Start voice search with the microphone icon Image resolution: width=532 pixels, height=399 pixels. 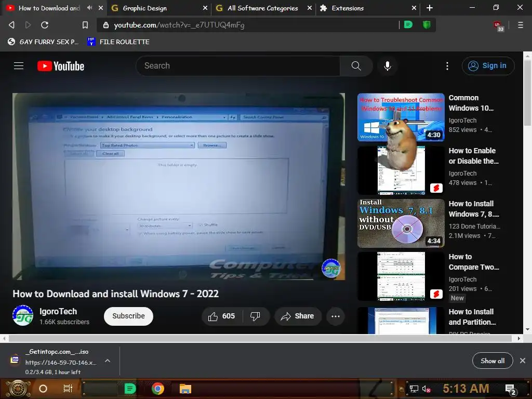tap(388, 66)
